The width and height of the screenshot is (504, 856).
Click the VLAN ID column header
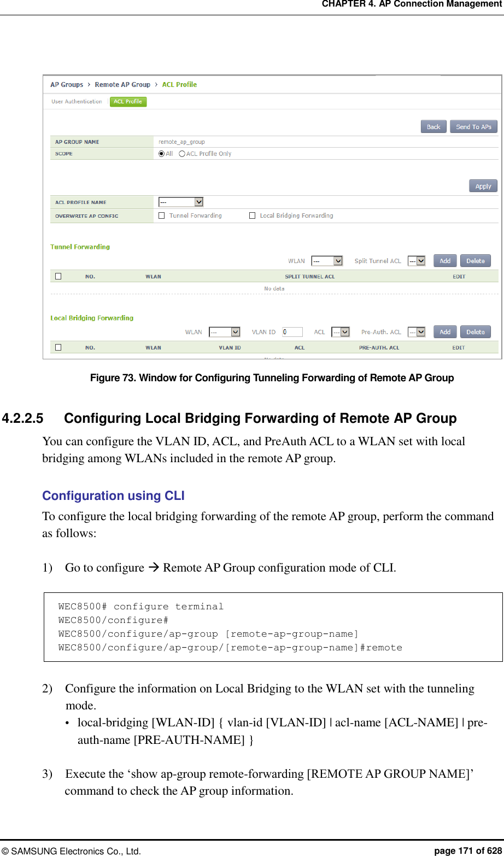(230, 348)
